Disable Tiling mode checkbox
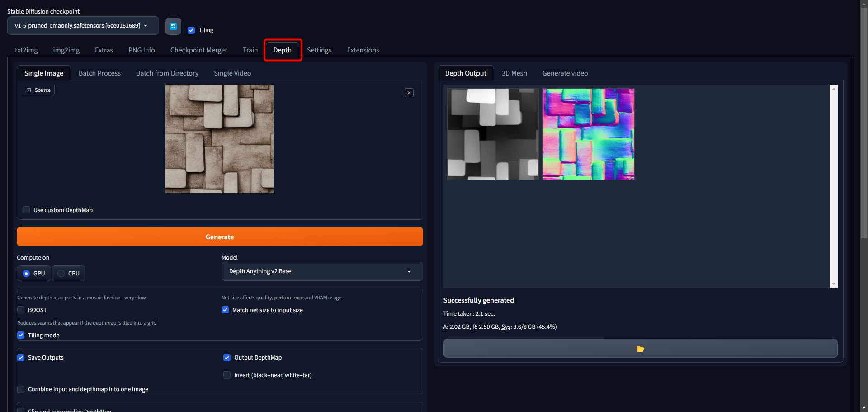The width and height of the screenshot is (868, 412). (x=21, y=335)
